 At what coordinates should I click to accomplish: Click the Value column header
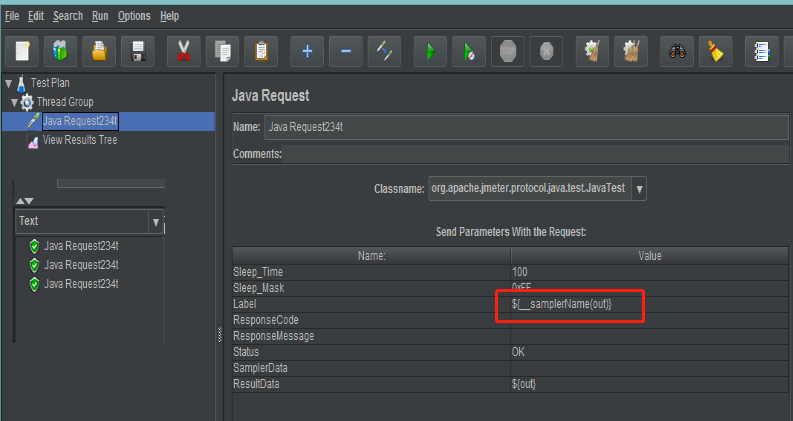(650, 256)
